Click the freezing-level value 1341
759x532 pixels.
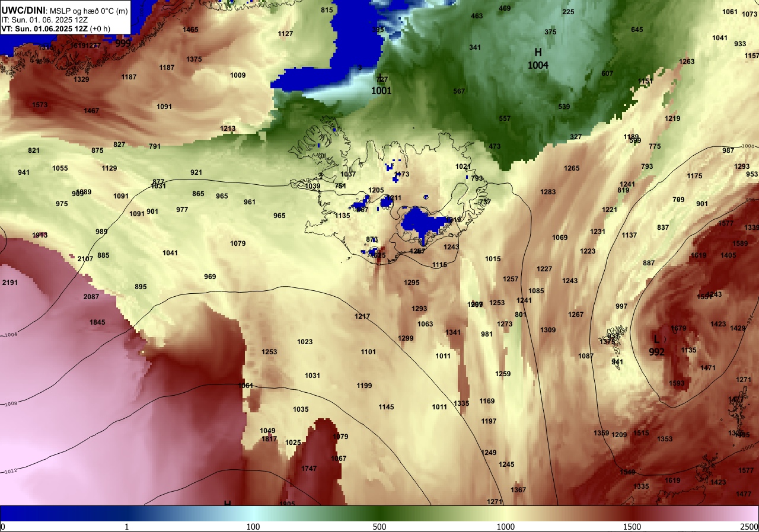click(453, 332)
